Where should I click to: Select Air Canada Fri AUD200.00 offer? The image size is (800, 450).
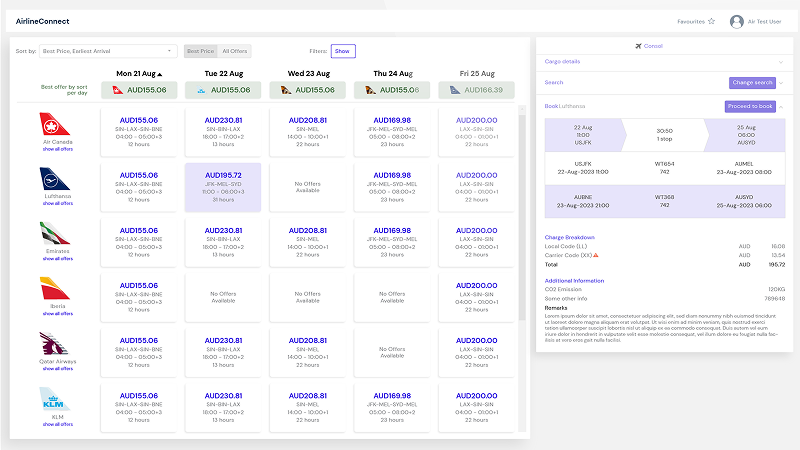point(477,132)
